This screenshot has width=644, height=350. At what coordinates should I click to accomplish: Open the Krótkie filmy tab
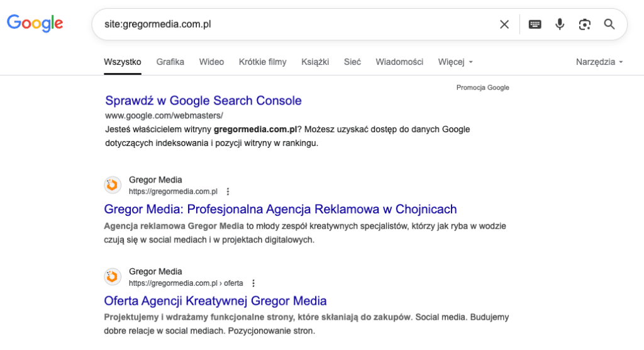pos(262,62)
